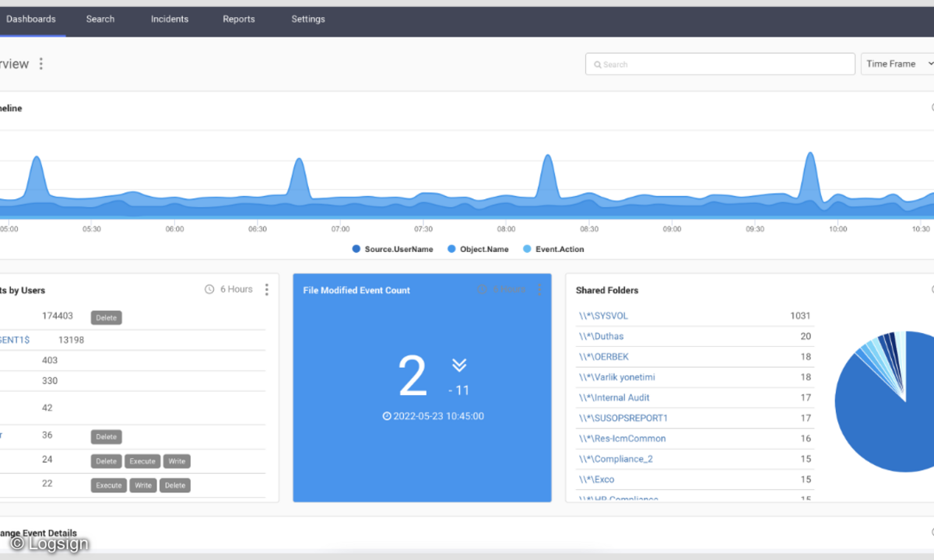Open the Time Frame dropdown
The height and width of the screenshot is (560, 934).
[897, 64]
